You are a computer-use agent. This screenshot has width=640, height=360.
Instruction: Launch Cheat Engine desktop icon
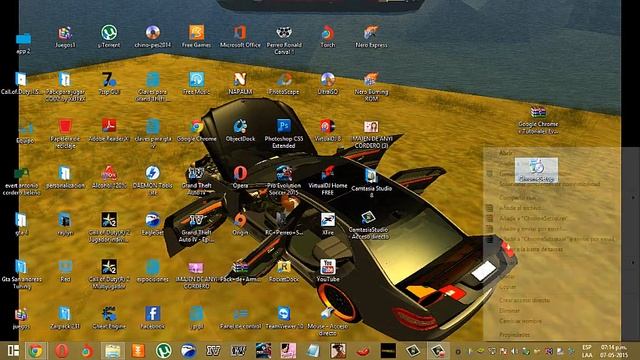pos(109,318)
